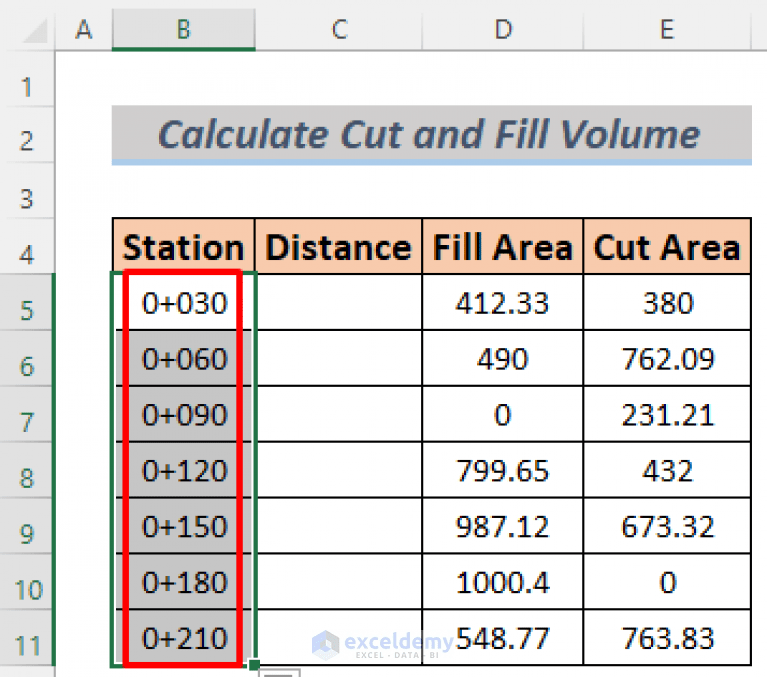Click empty Distance cell beside 0+090
767x677 pixels.
point(338,414)
